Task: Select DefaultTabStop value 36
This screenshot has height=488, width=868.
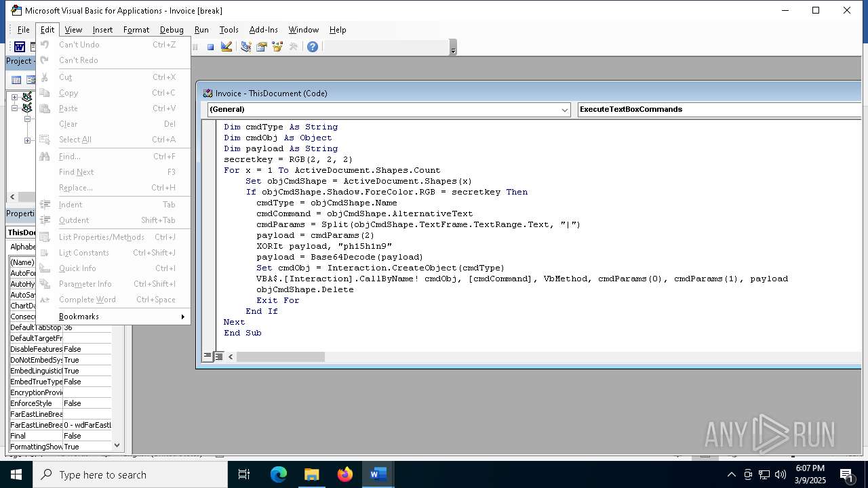Action: coord(87,327)
